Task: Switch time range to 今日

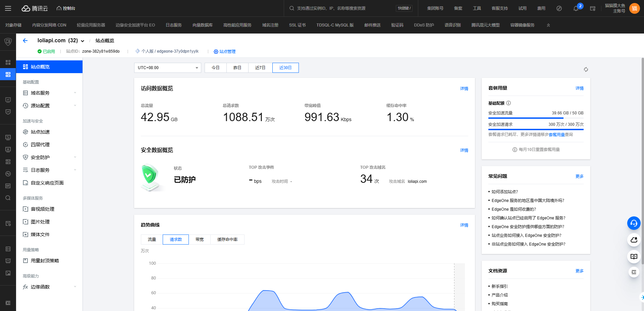Action: [x=216, y=67]
